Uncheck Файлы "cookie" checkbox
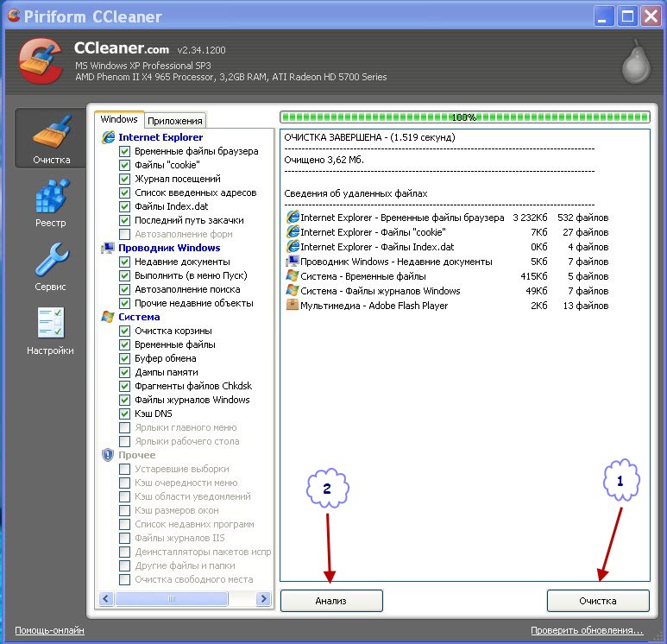This screenshot has width=667, height=644. (x=124, y=165)
